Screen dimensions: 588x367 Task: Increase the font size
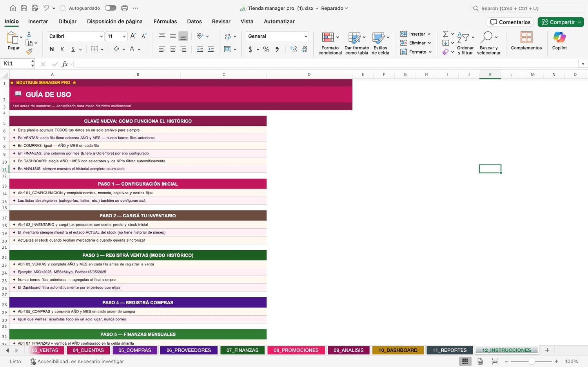pos(133,36)
